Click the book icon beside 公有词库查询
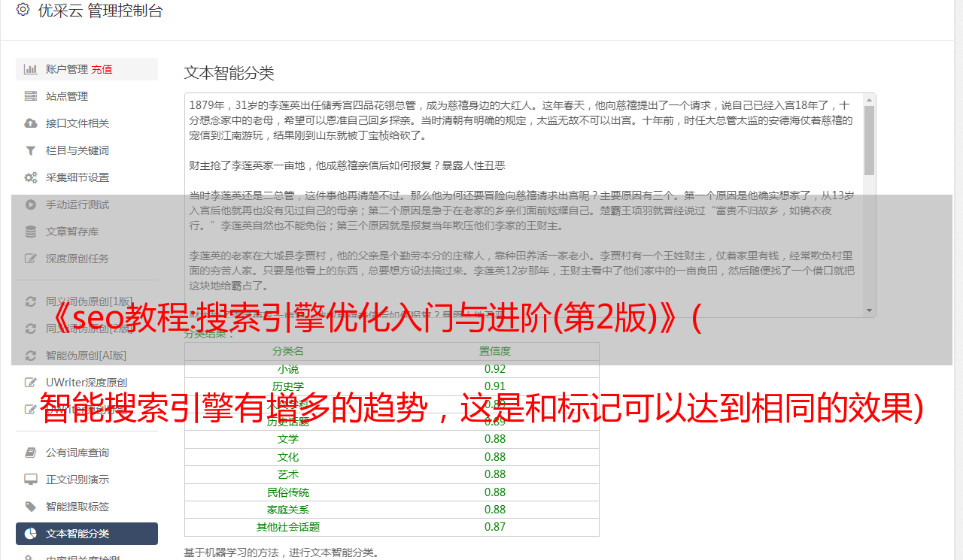The image size is (963, 560). point(31,453)
